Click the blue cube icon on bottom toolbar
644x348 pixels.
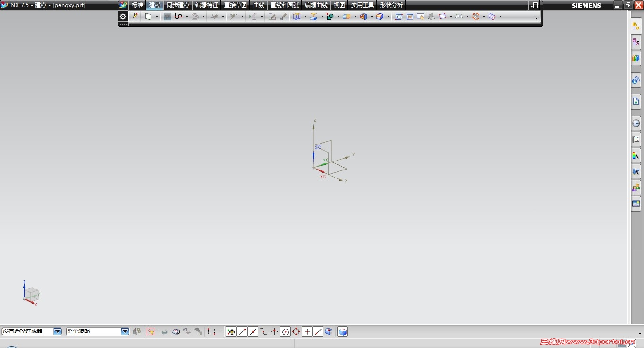[343, 331]
